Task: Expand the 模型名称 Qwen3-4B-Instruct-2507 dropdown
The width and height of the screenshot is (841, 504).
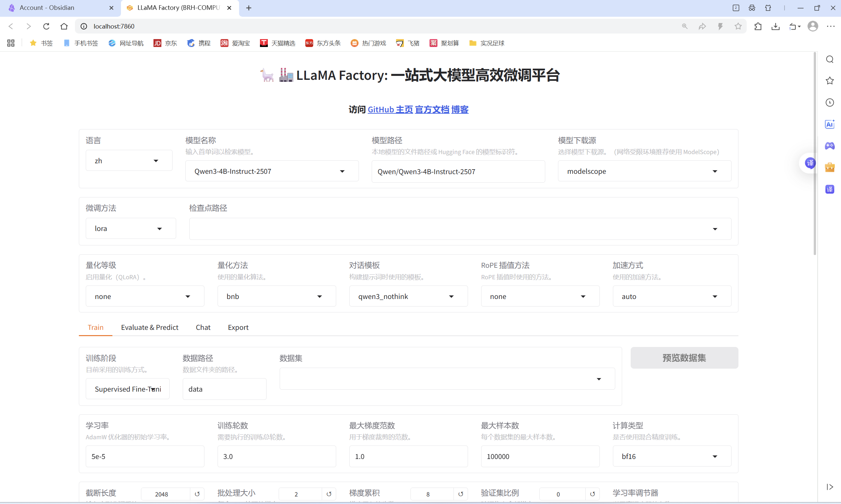Action: (272, 171)
